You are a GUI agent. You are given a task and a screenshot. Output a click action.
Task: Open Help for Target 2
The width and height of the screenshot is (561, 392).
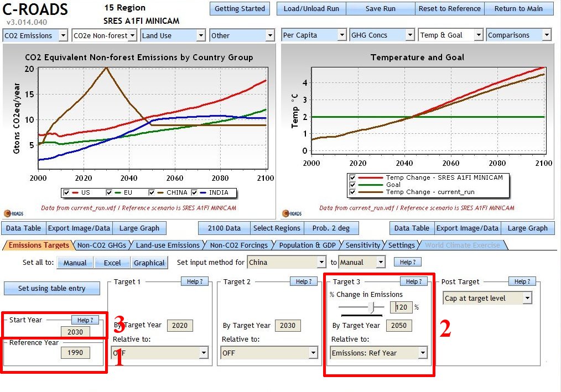click(304, 281)
